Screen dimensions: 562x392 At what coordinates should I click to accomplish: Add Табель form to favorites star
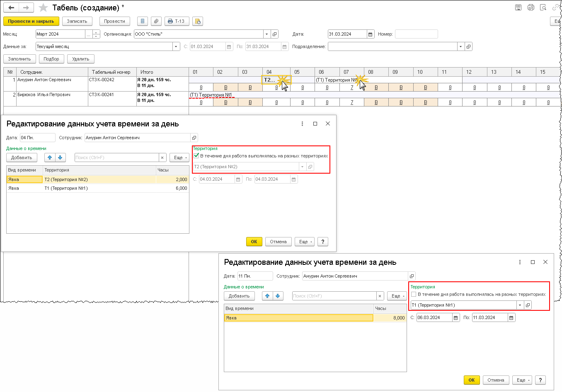(x=43, y=8)
